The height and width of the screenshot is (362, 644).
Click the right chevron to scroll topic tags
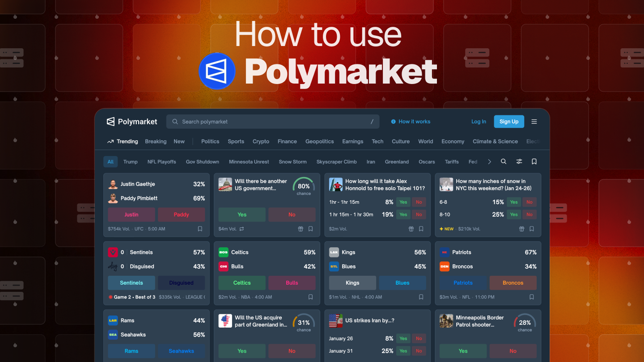(x=489, y=161)
